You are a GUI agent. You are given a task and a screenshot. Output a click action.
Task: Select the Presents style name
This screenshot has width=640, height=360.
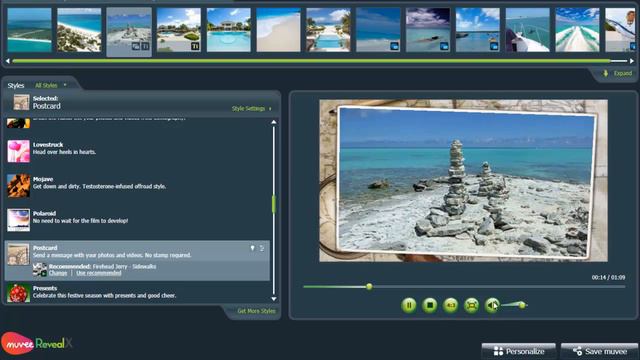pos(45,288)
